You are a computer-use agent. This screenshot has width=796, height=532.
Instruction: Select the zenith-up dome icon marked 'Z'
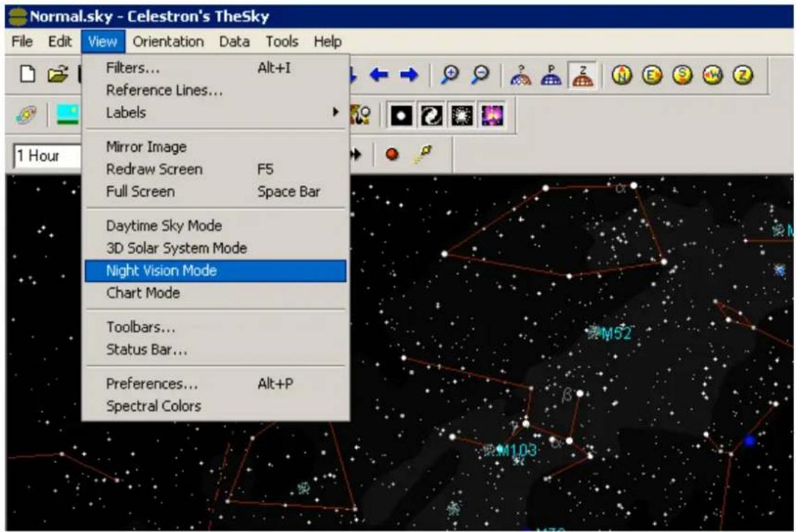tap(582, 75)
